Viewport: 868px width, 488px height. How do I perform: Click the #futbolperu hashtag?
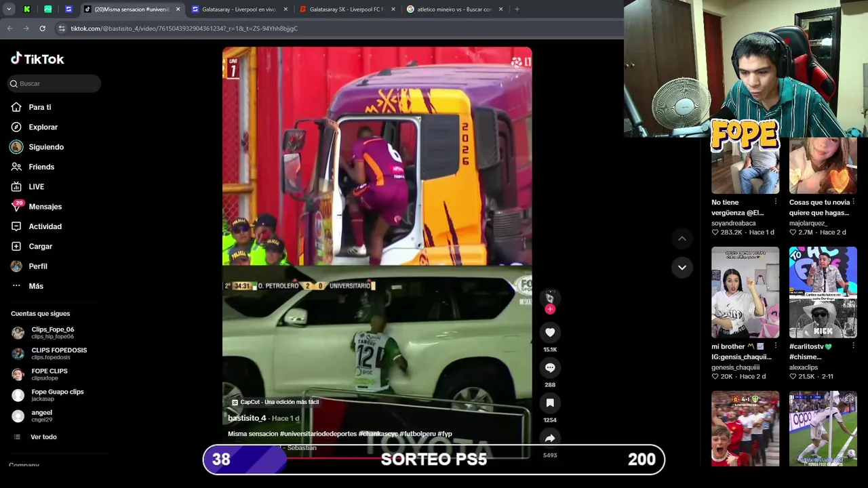coord(418,434)
